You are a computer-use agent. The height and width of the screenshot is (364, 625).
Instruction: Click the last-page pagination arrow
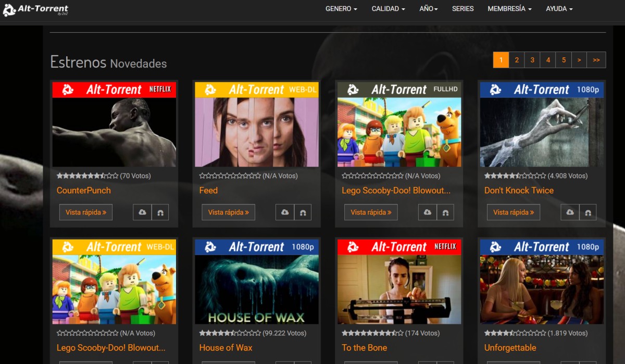click(x=595, y=59)
